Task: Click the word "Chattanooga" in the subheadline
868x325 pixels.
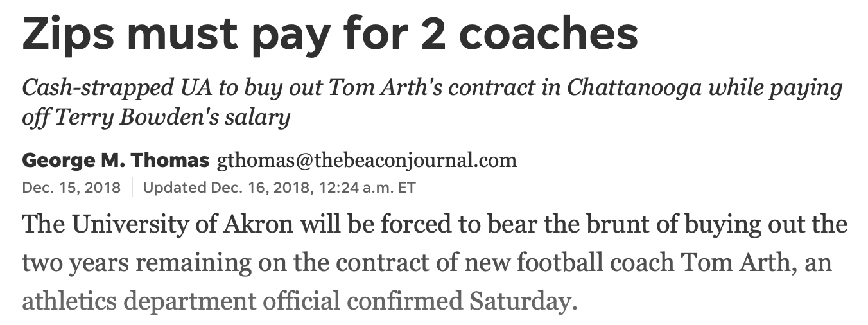Action: coord(633,87)
